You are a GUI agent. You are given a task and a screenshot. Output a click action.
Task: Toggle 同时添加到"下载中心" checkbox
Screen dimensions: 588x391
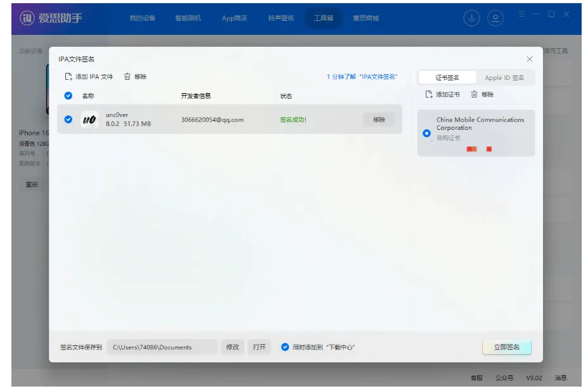285,347
